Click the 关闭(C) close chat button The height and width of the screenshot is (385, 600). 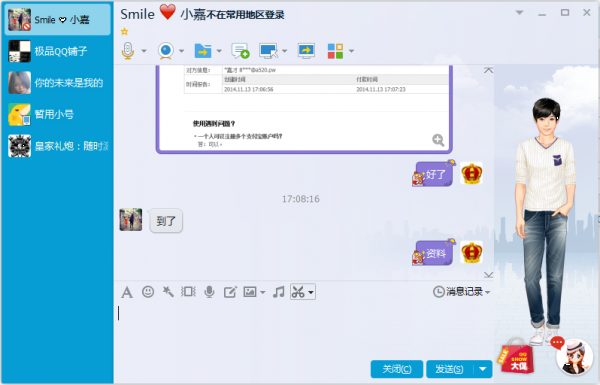point(397,369)
